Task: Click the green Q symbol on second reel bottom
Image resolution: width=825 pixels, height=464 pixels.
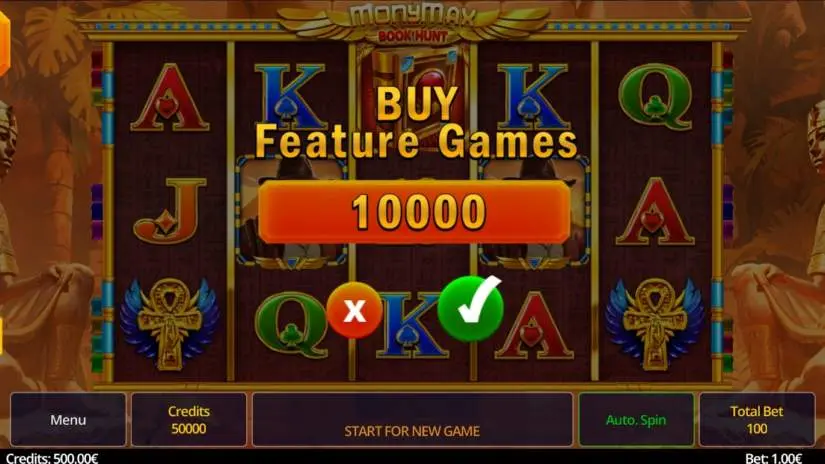Action: point(291,325)
